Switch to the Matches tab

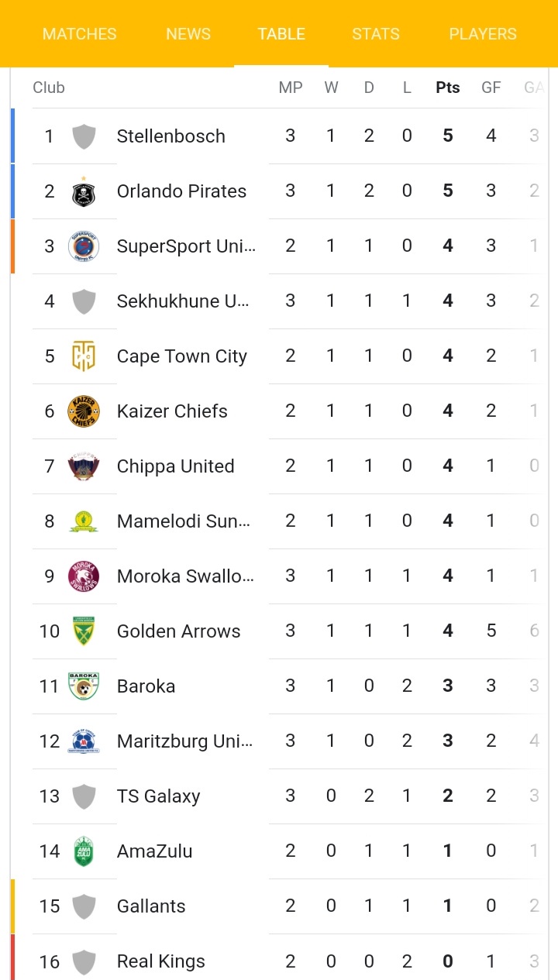point(80,34)
